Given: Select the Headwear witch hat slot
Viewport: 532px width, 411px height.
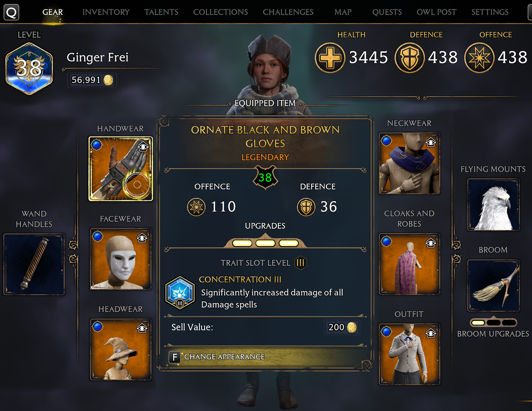Looking at the screenshot, I should [121, 349].
